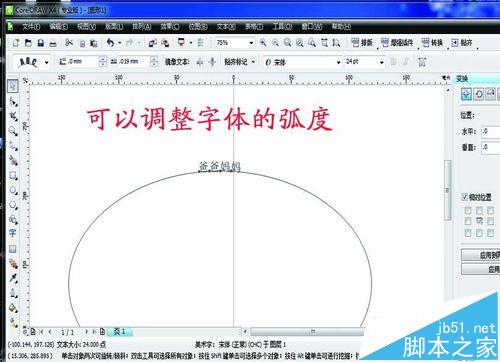Screen dimensions: 500x362
Task: Open the 文件 File menu
Action: coord(31,26)
